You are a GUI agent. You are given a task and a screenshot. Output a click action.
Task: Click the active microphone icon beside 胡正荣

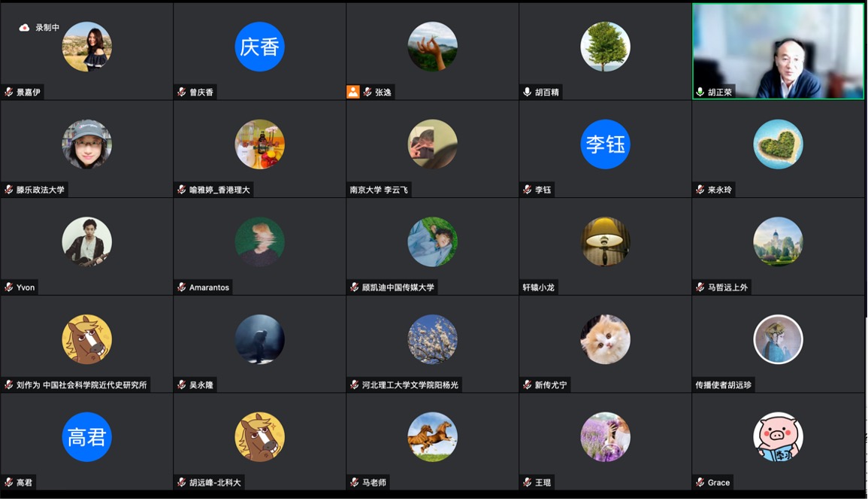(700, 92)
